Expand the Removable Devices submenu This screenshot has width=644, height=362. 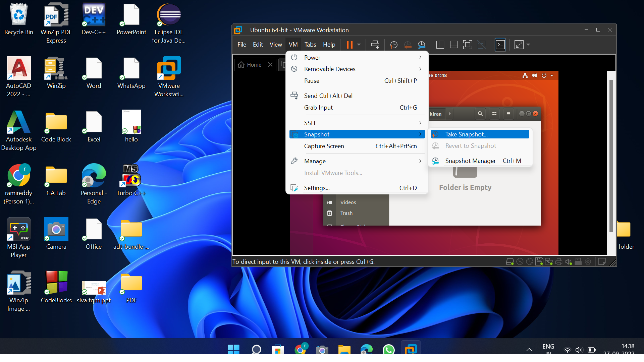click(357, 69)
